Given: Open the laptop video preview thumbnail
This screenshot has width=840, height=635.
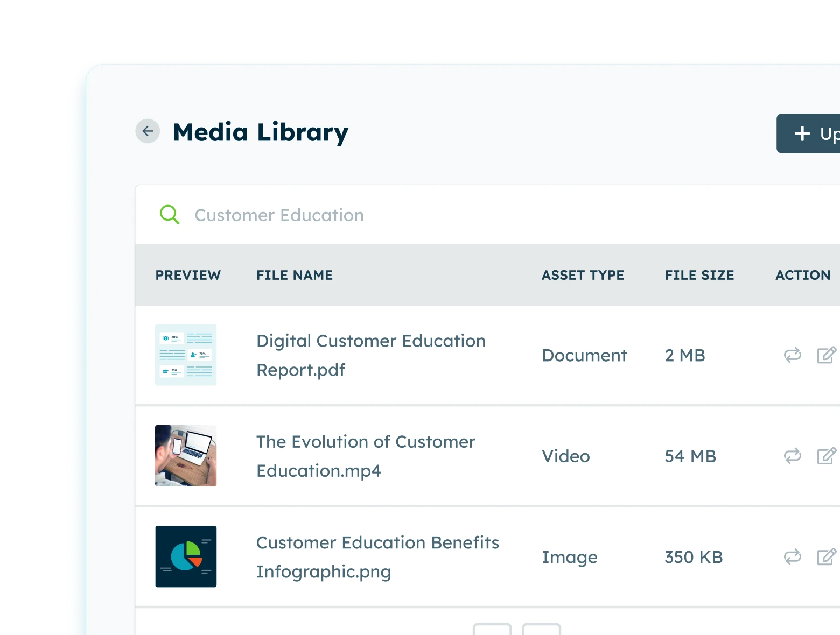Looking at the screenshot, I should 186,456.
